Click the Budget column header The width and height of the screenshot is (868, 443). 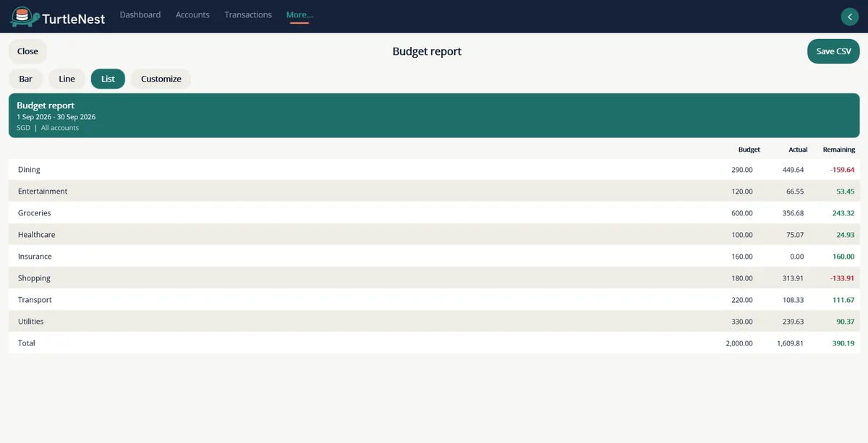click(749, 150)
